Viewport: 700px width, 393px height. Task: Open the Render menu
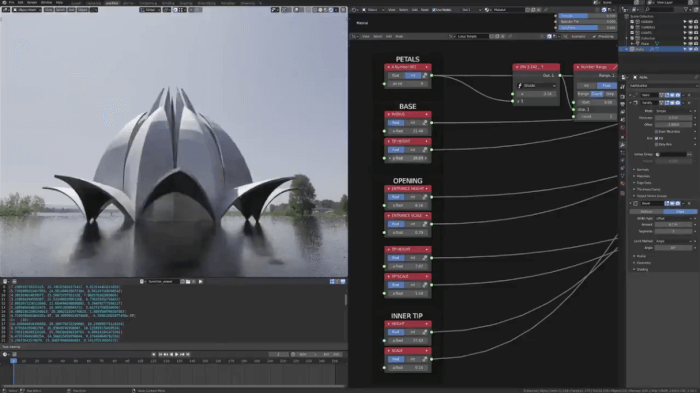[x=32, y=3]
